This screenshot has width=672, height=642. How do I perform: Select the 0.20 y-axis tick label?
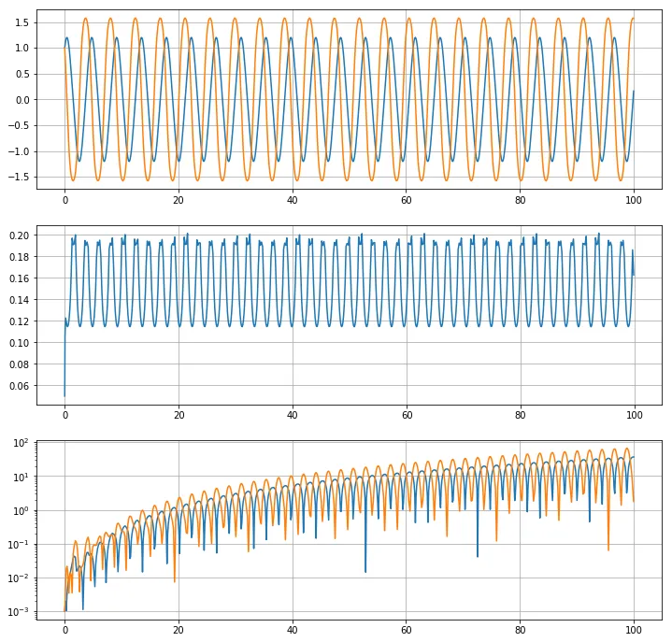tap(20, 235)
